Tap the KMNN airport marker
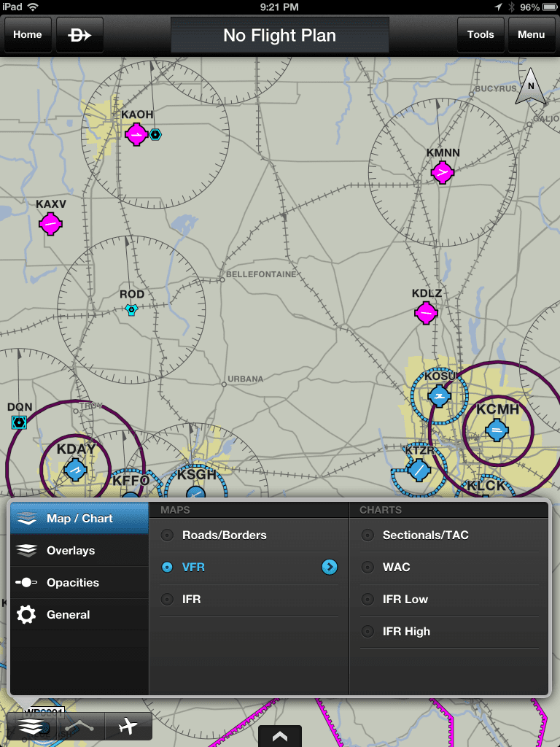Image resolution: width=560 pixels, height=747 pixels. click(443, 172)
